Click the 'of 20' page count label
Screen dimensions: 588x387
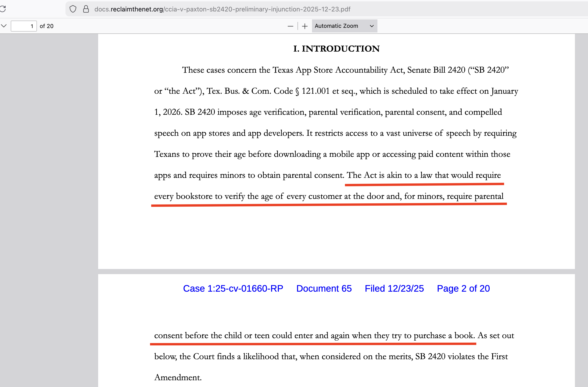tap(47, 26)
